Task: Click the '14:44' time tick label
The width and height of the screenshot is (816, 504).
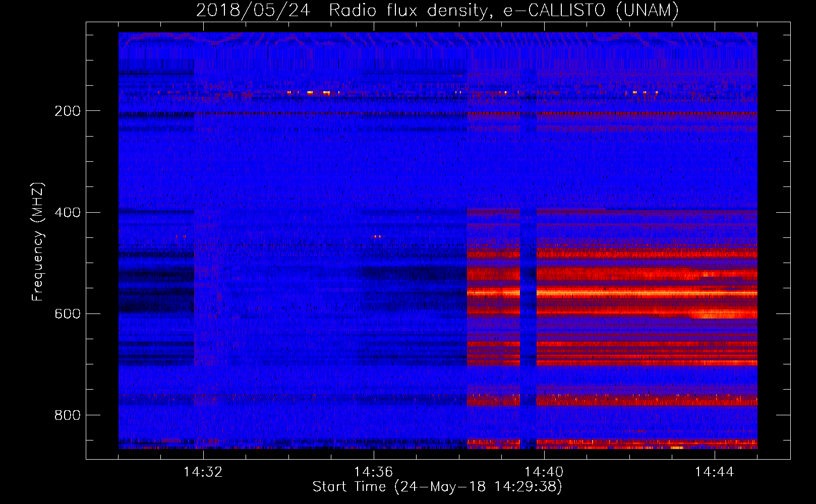Action: pos(714,472)
